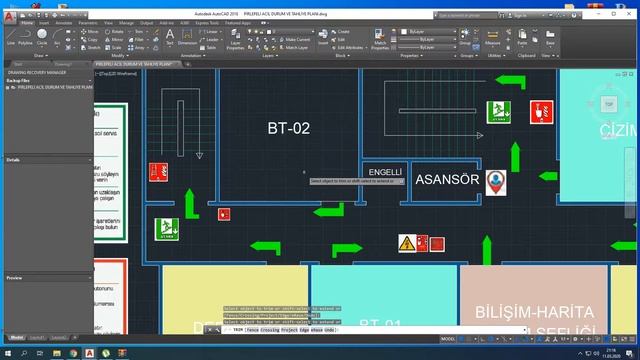The height and width of the screenshot is (360, 640).
Task: Click Make Current layer button
Action: [294, 40]
